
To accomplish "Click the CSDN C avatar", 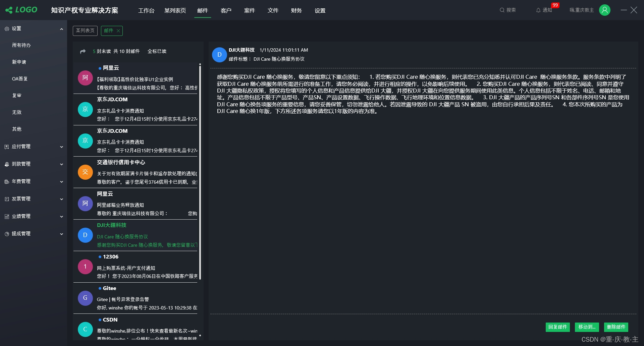I will click(85, 329).
